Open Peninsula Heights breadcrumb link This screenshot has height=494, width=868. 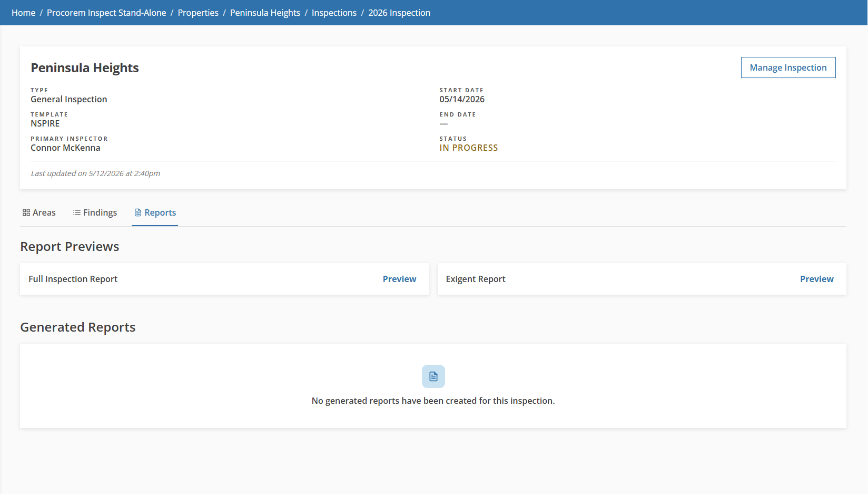click(265, 13)
